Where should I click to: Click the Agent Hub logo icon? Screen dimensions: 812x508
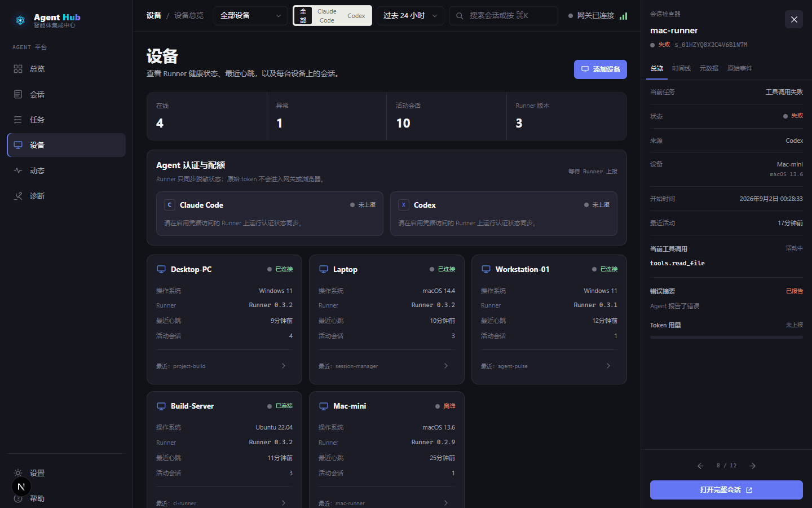(20, 20)
